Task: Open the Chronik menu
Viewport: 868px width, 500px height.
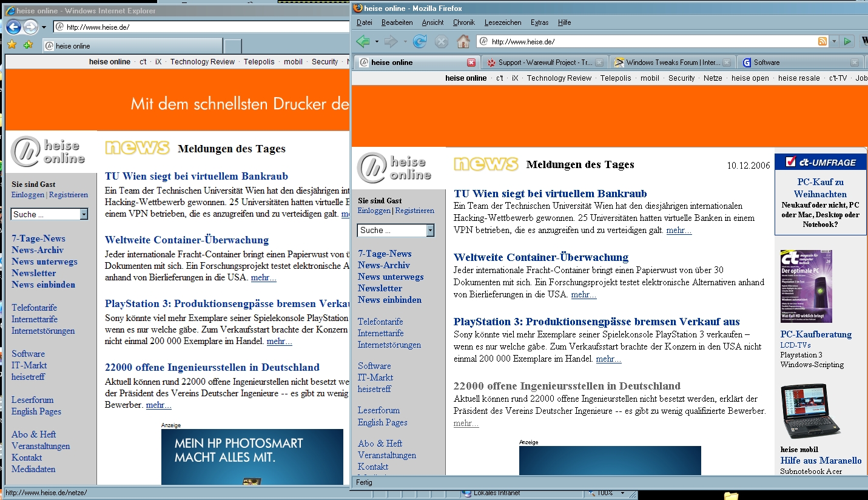Action: (463, 22)
